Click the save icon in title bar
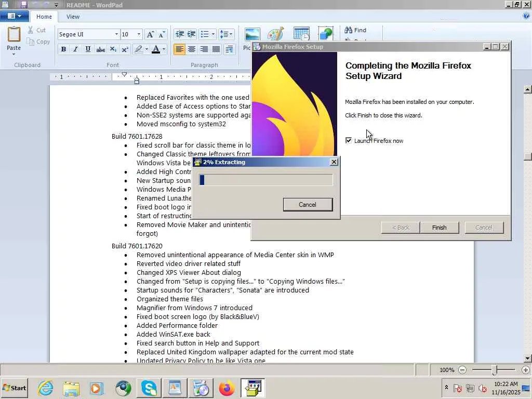This screenshot has width=532, height=399. [24, 5]
